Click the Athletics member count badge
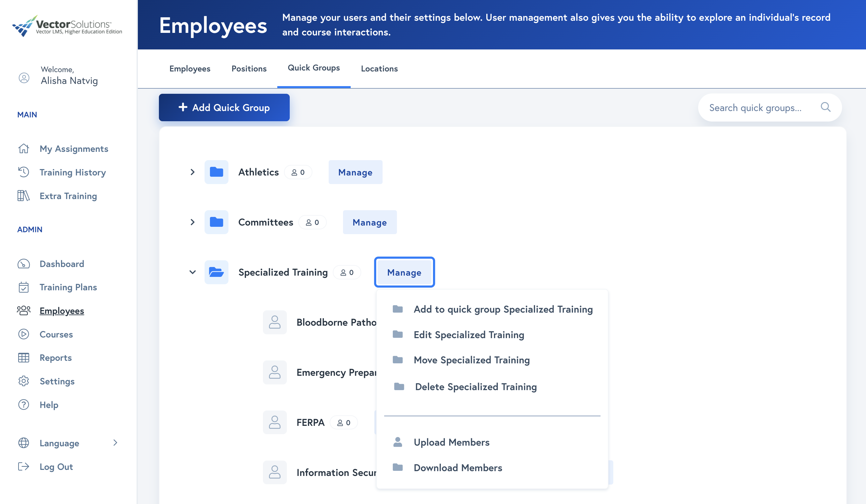This screenshot has width=866, height=504. tap(298, 172)
